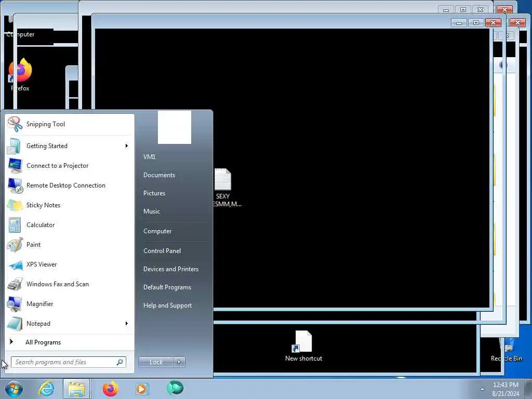Screen dimensions: 532x399
Task: Select the SEXY text file icon
Action: tap(223, 188)
